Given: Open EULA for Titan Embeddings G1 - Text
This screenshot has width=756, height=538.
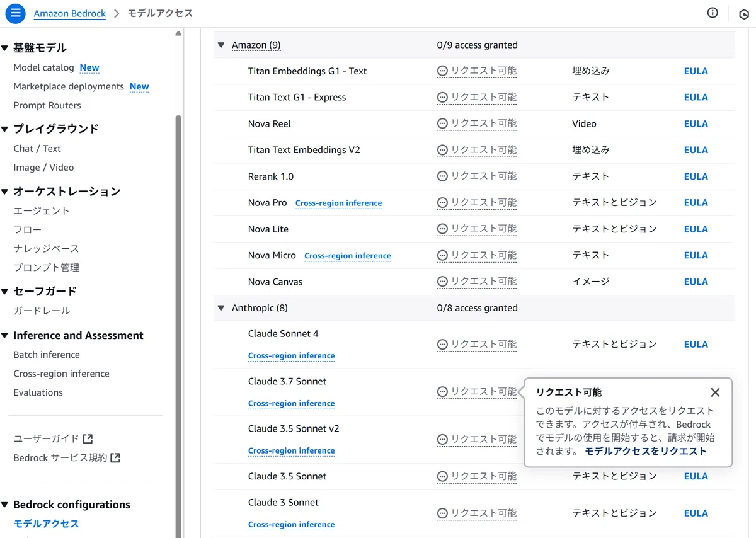Looking at the screenshot, I should point(696,71).
